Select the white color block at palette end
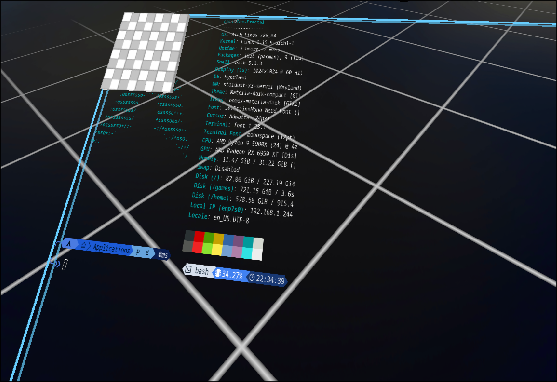 click(258, 255)
